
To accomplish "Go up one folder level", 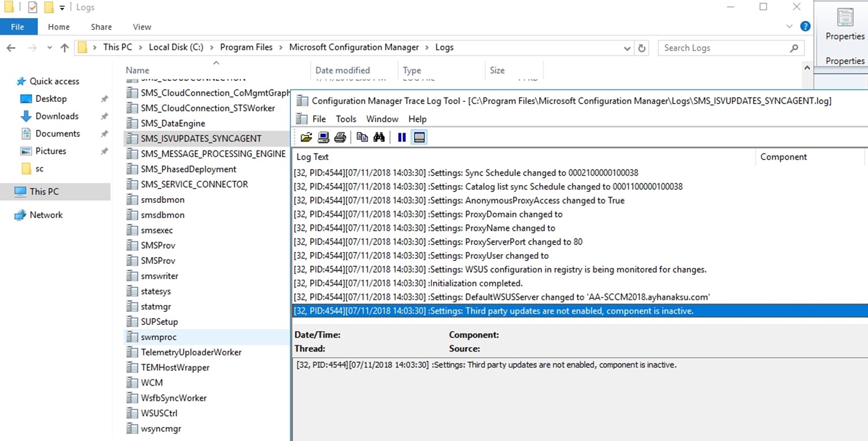I will click(x=65, y=48).
